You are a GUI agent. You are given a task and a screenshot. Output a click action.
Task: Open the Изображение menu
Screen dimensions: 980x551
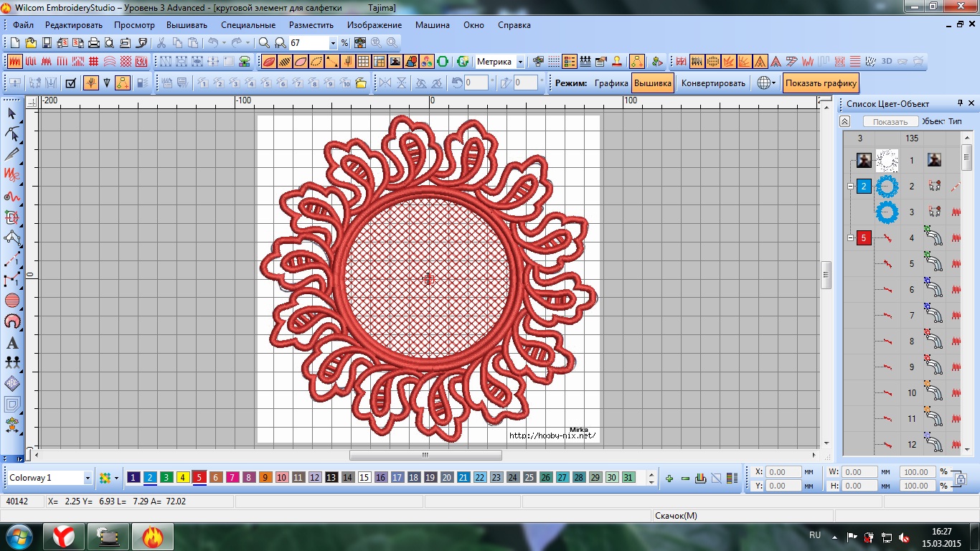[x=374, y=25]
